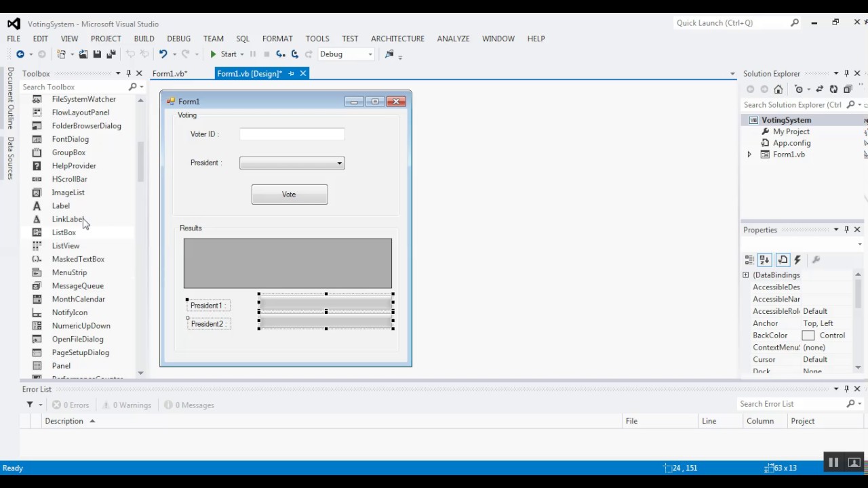Click the Refresh icon in Solution Explorer
The height and width of the screenshot is (488, 868).
833,89
